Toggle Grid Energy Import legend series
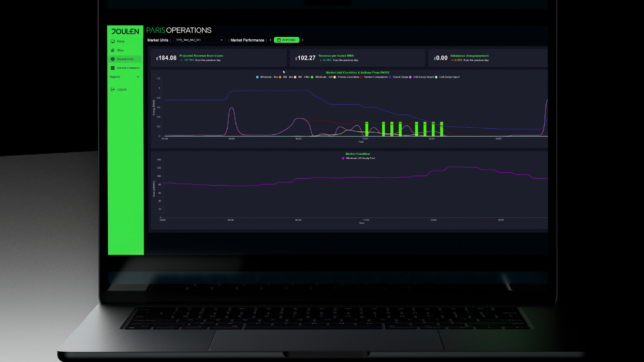 pos(422,77)
